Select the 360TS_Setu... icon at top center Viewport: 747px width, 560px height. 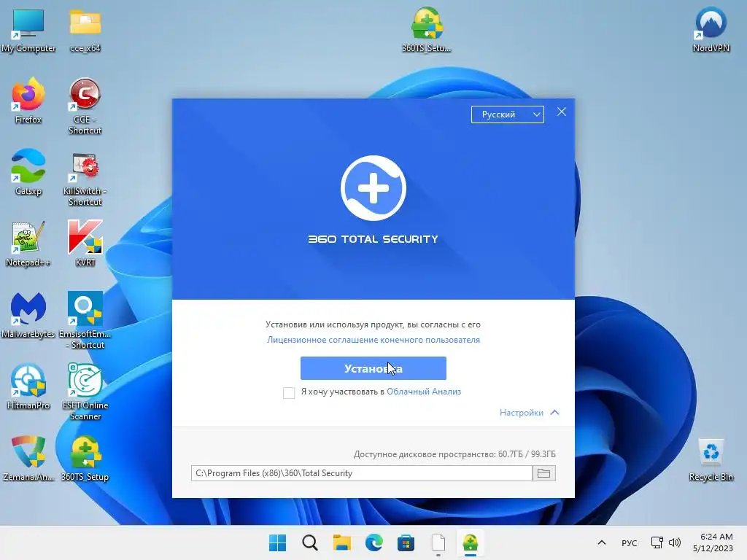click(426, 29)
